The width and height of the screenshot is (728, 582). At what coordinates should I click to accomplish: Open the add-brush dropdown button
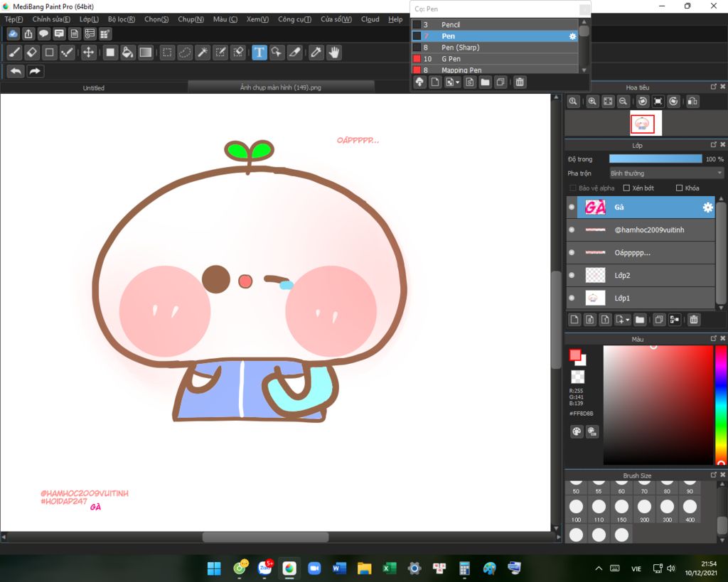[452, 82]
